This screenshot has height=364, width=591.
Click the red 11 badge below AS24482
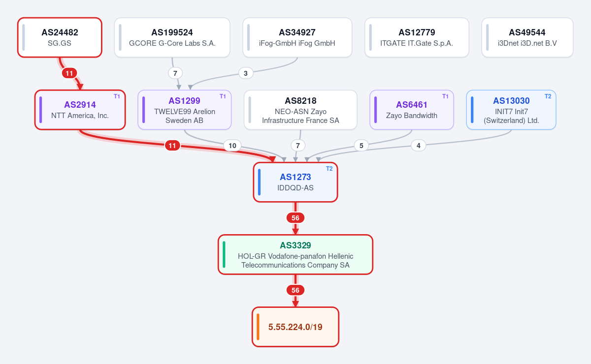pyautogui.click(x=69, y=73)
